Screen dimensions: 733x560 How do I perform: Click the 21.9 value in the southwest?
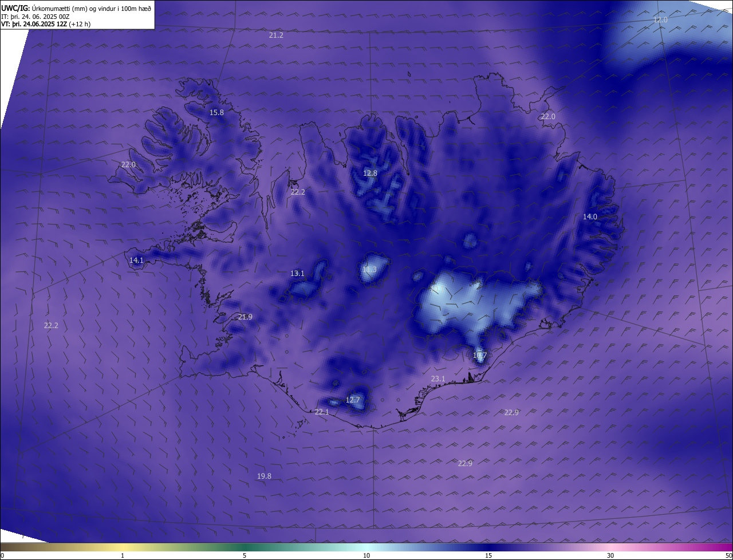click(x=245, y=317)
